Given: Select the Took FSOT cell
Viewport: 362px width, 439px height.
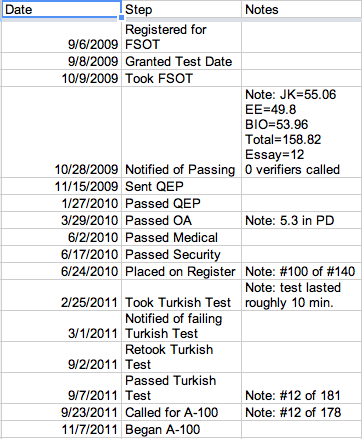Looking at the screenshot, I should [x=181, y=78].
